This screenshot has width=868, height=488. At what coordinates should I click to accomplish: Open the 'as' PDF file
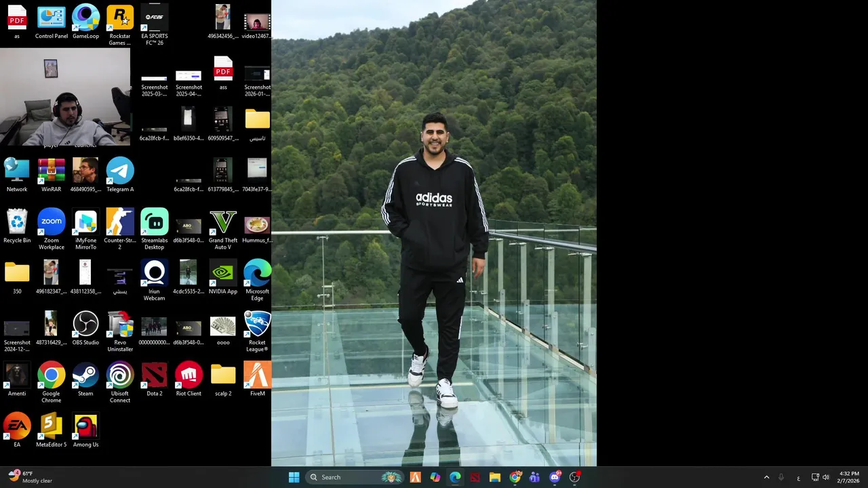tap(17, 22)
